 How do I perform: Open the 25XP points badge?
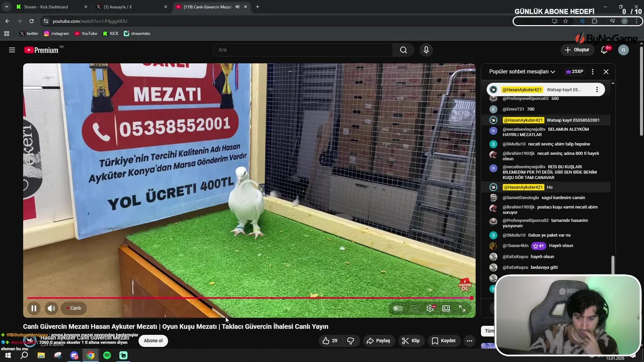(574, 72)
